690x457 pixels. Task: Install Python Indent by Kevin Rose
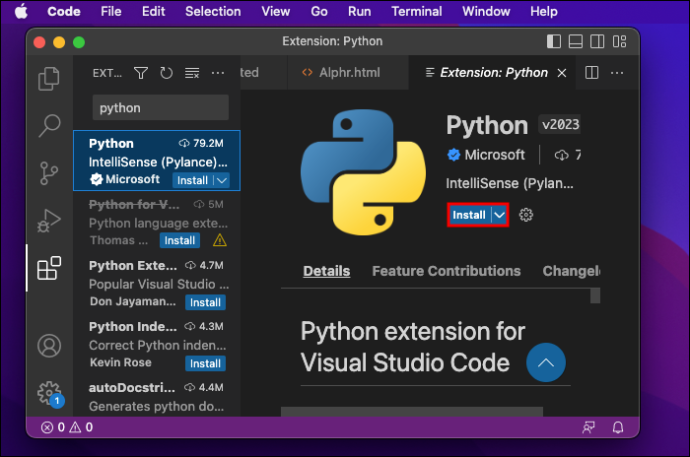tap(205, 364)
